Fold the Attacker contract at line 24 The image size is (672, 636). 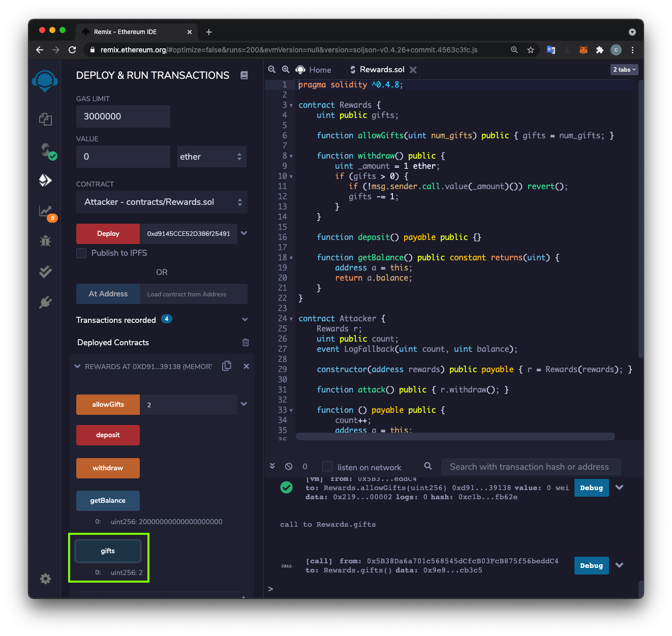coord(291,319)
